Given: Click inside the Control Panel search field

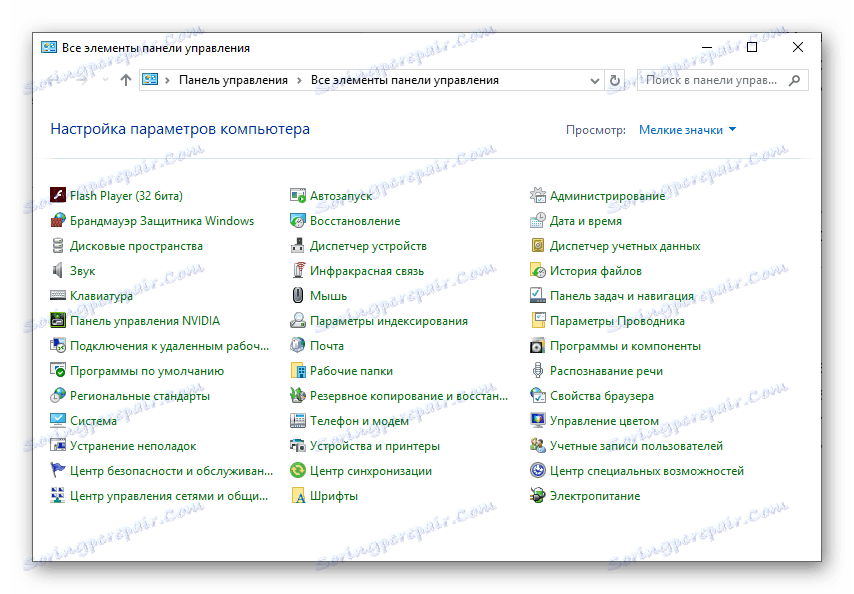Looking at the screenshot, I should click(x=715, y=80).
